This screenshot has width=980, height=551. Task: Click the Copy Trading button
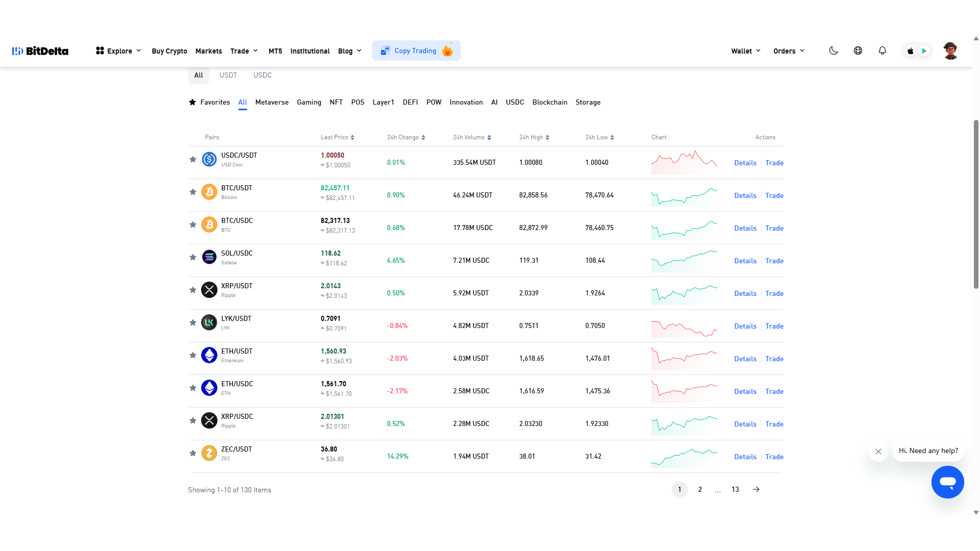[416, 51]
